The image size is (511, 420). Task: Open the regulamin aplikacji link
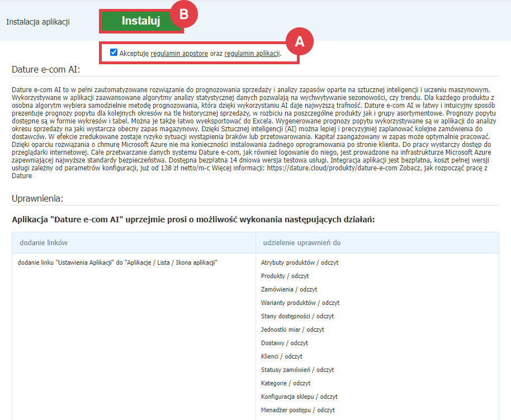pos(250,53)
